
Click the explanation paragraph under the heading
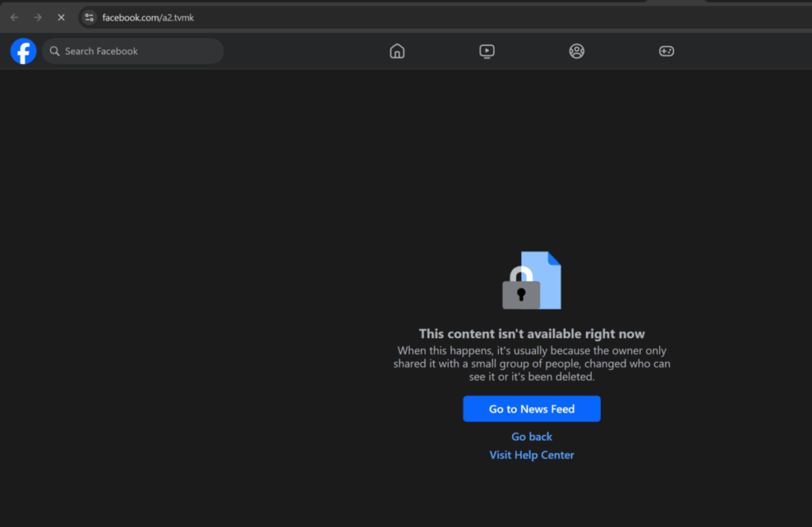coord(531,364)
